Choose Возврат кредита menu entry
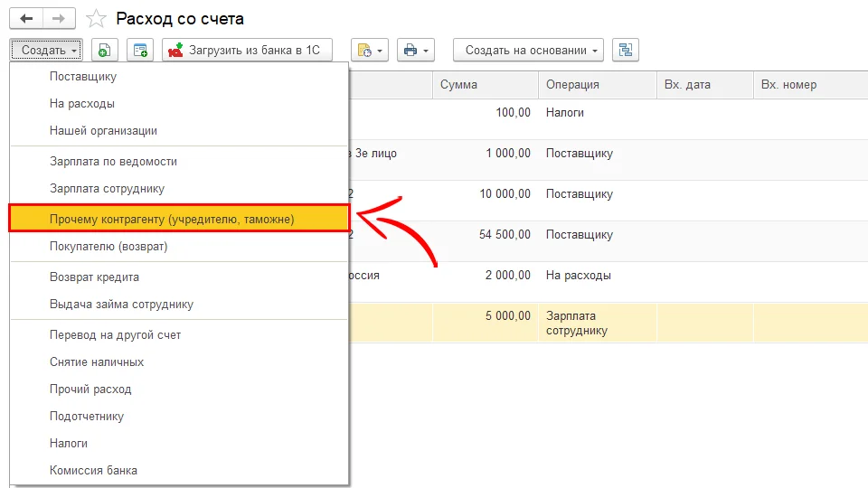Viewport: 868px width, 488px height. point(94,277)
